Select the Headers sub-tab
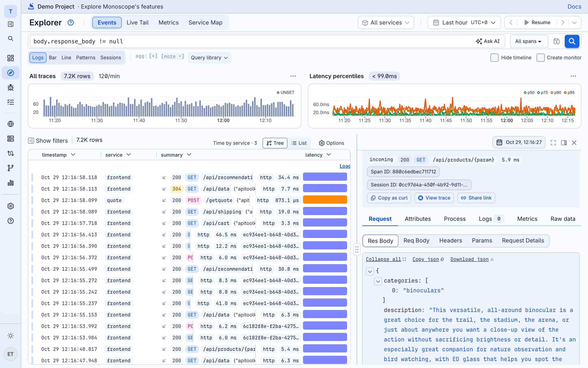This screenshot has height=368, width=588. [x=450, y=240]
